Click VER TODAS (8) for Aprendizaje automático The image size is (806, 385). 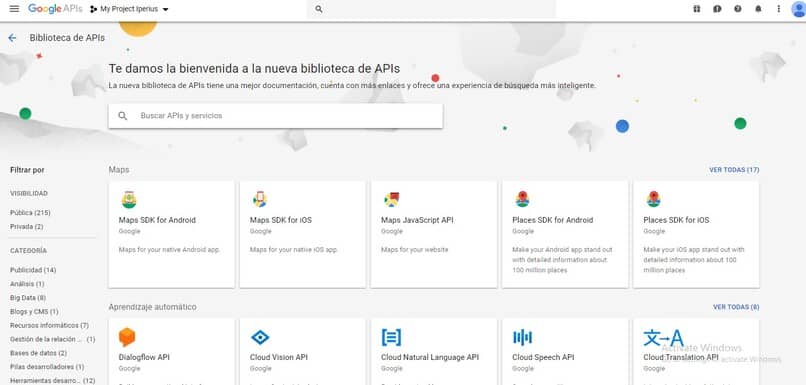click(x=736, y=307)
